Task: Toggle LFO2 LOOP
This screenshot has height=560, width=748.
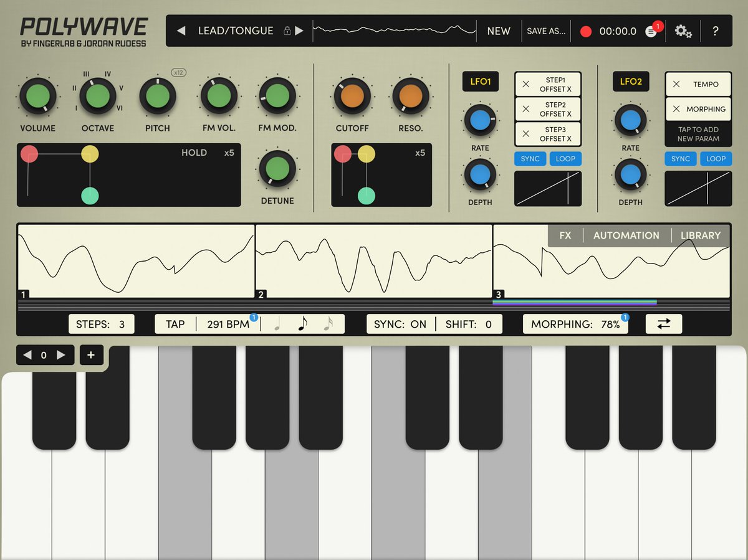Action: point(716,159)
